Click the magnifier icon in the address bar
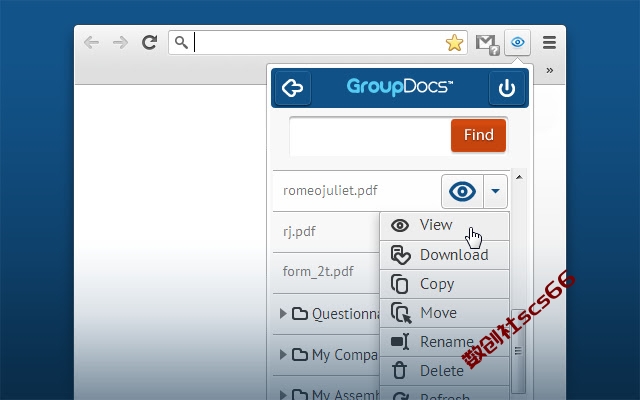The width and height of the screenshot is (640, 400). (x=181, y=42)
